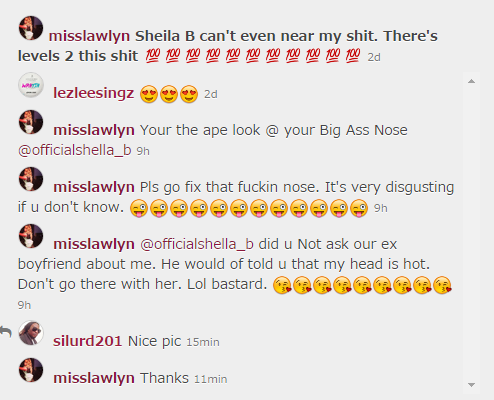Click the misslawlyn username in the top caption
494x400 pixels.
point(89,36)
